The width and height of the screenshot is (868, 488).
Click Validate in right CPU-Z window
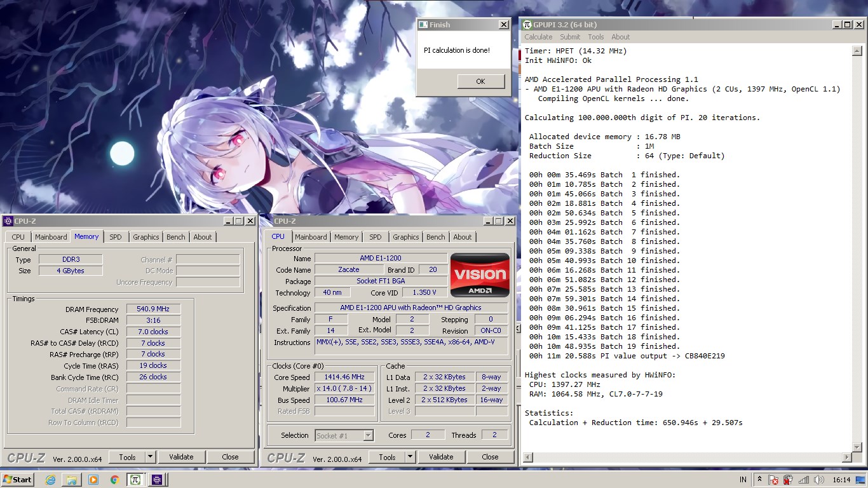click(x=441, y=457)
